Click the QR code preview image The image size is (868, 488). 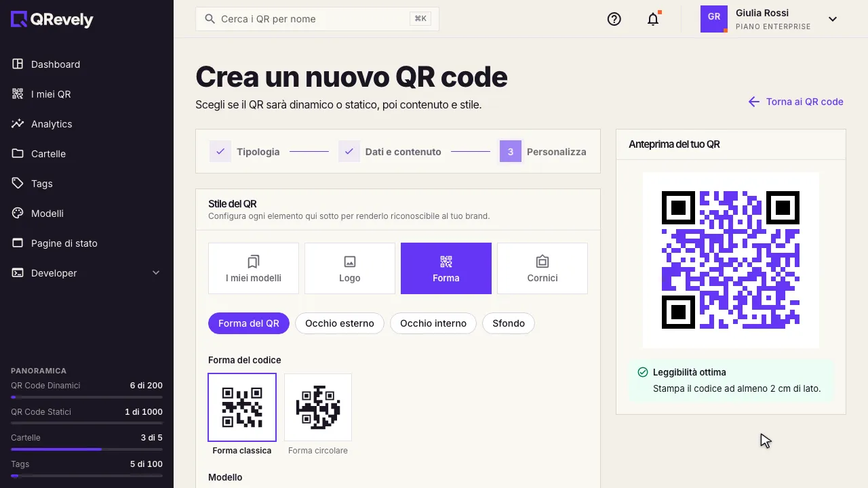[731, 260]
